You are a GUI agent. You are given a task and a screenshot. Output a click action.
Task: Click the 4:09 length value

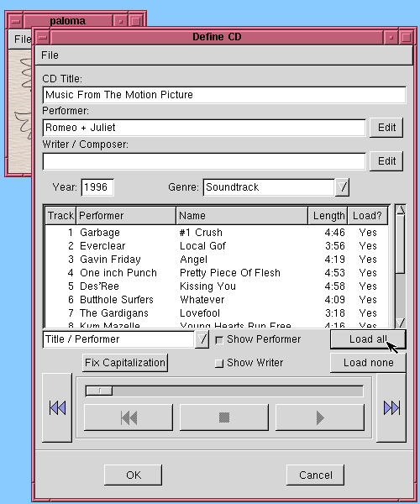334,300
